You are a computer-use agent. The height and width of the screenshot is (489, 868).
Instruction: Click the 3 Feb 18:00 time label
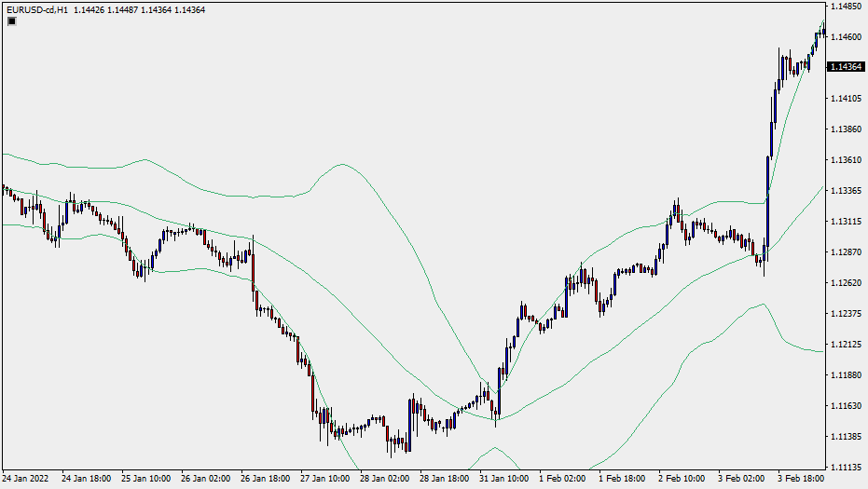(x=800, y=479)
